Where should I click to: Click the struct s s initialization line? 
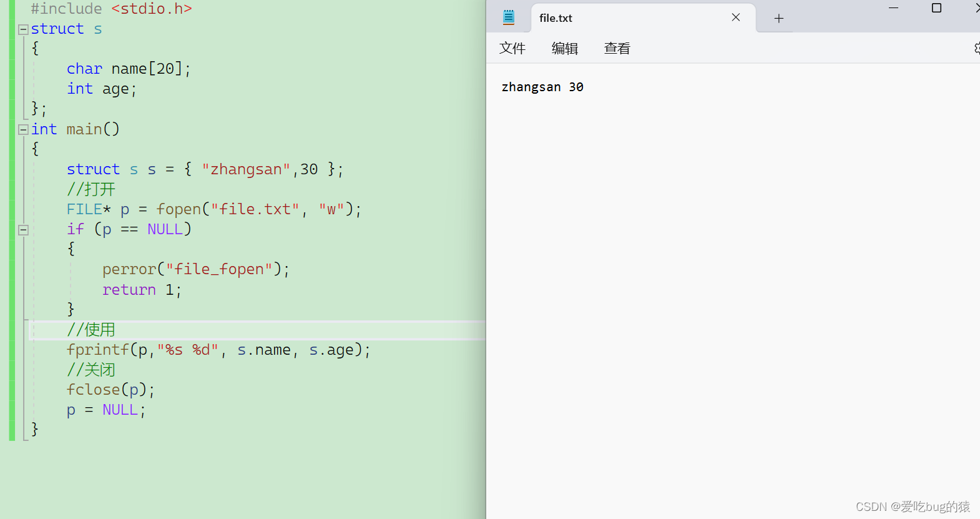pos(205,169)
